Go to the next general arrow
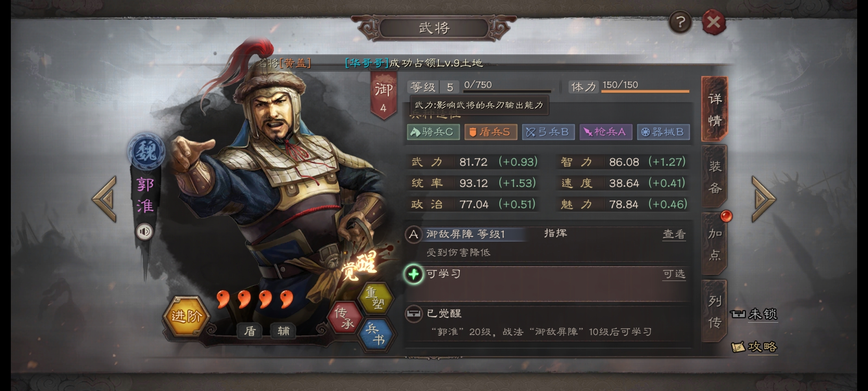The image size is (868, 391). [x=763, y=199]
